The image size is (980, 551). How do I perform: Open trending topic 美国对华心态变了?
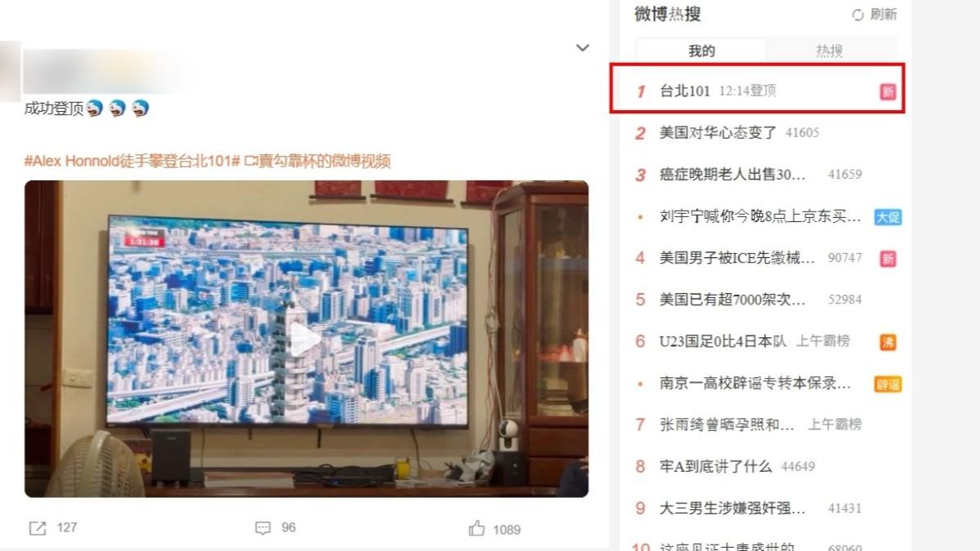coord(718,132)
